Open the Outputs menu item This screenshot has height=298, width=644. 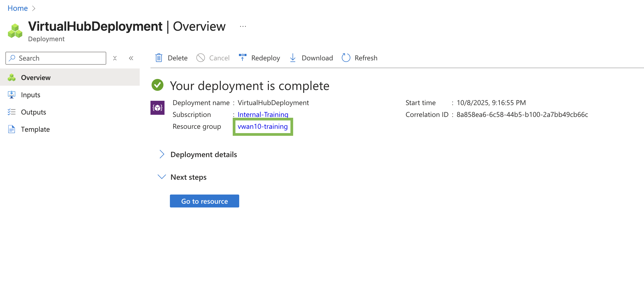(33, 112)
